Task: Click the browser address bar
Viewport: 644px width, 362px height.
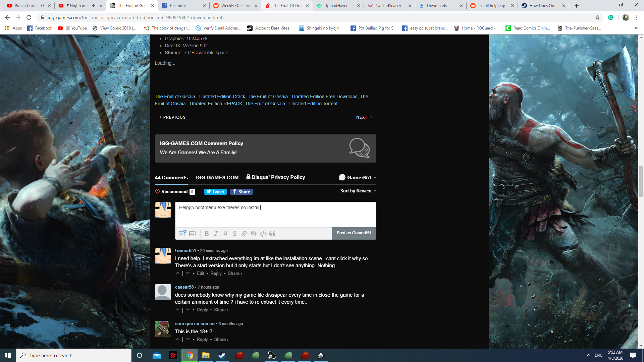Action: (x=315, y=17)
